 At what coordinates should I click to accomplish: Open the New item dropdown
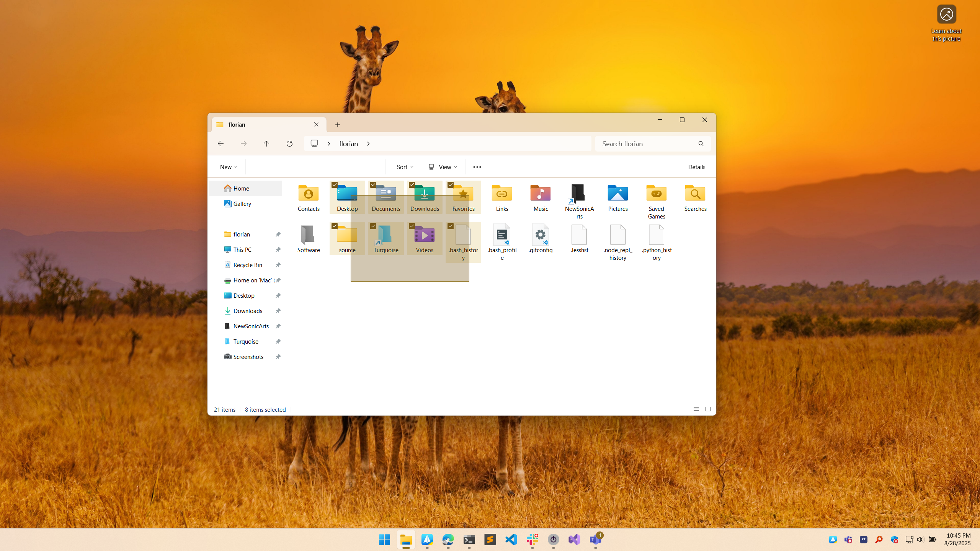(229, 167)
